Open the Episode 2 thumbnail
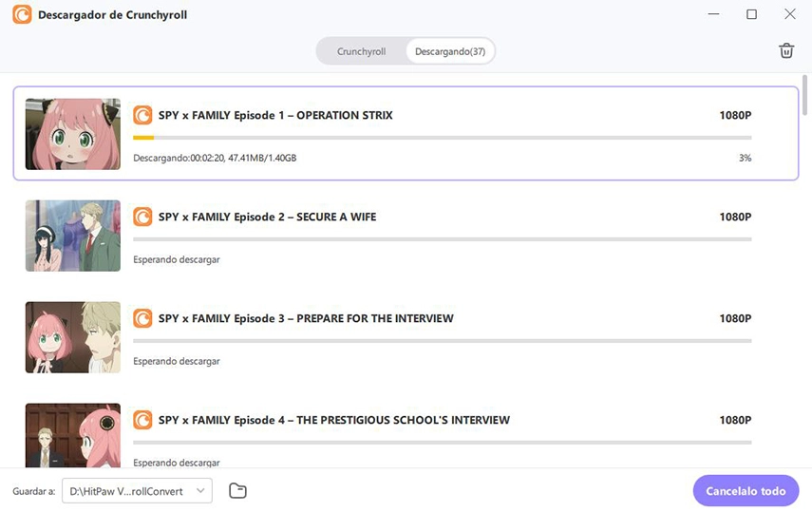This screenshot has height=512, width=812. tap(73, 236)
